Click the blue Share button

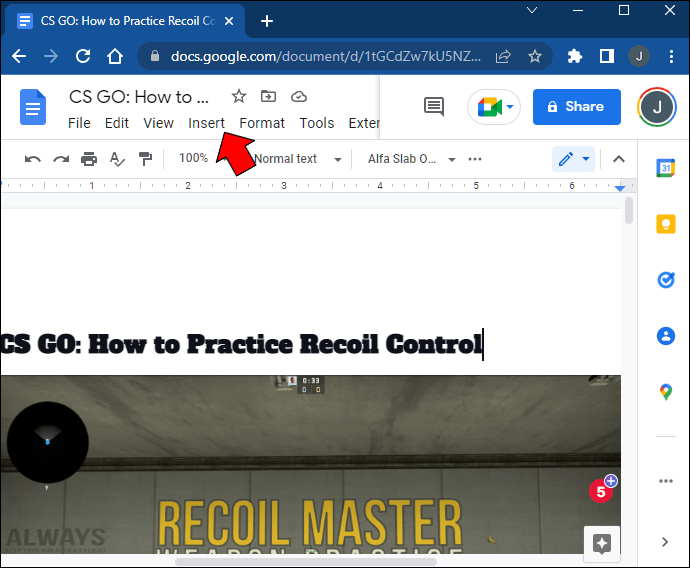pyautogui.click(x=576, y=107)
